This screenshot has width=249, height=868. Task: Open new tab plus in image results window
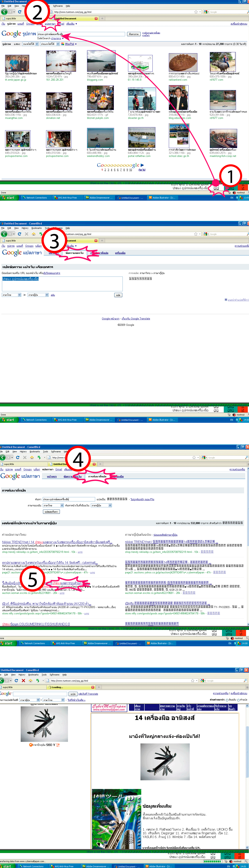(102, 19)
